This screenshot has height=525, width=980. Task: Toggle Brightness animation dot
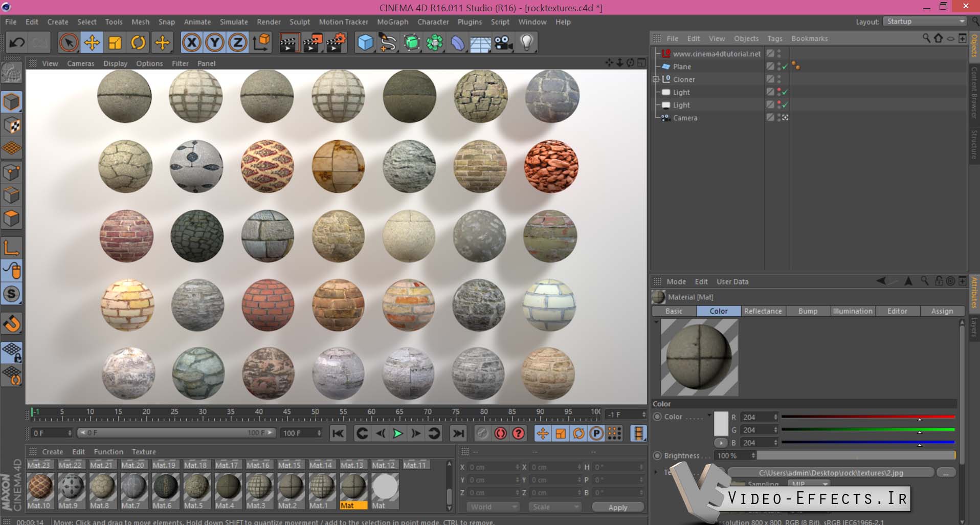click(x=657, y=455)
